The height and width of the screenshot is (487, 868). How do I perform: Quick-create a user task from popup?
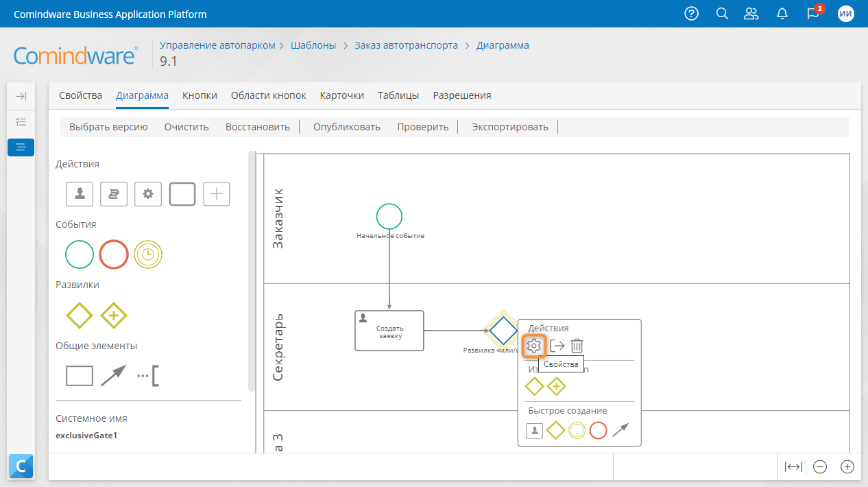pos(535,431)
